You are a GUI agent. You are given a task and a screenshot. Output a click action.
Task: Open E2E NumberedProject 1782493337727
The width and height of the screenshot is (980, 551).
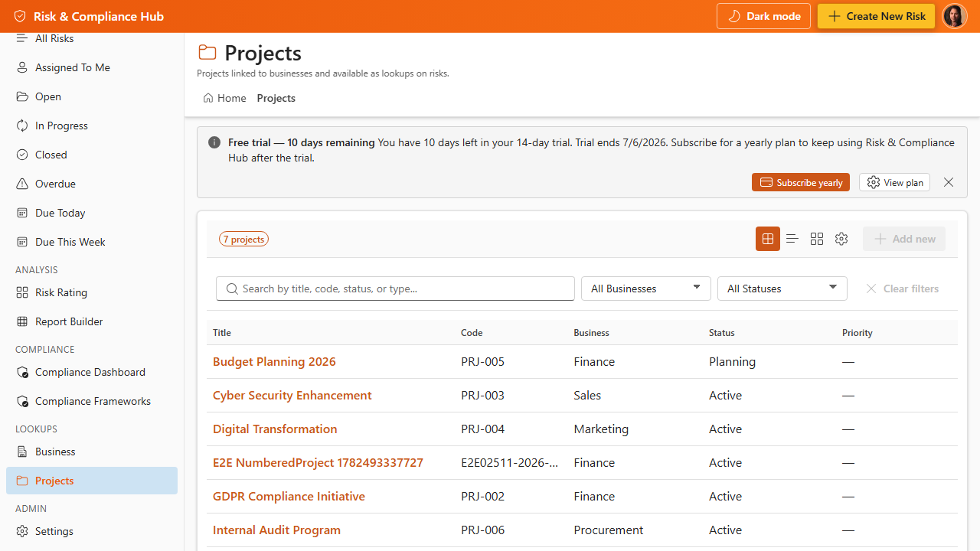pos(318,462)
